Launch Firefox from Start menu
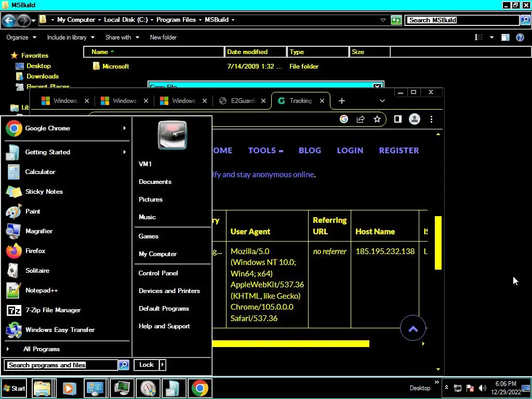The height and width of the screenshot is (399, 532). coord(66,251)
